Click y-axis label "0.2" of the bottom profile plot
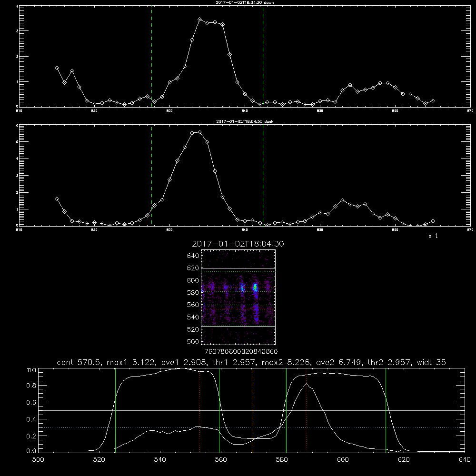Image resolution: width=476 pixels, height=476 pixels. pyautogui.click(x=31, y=436)
